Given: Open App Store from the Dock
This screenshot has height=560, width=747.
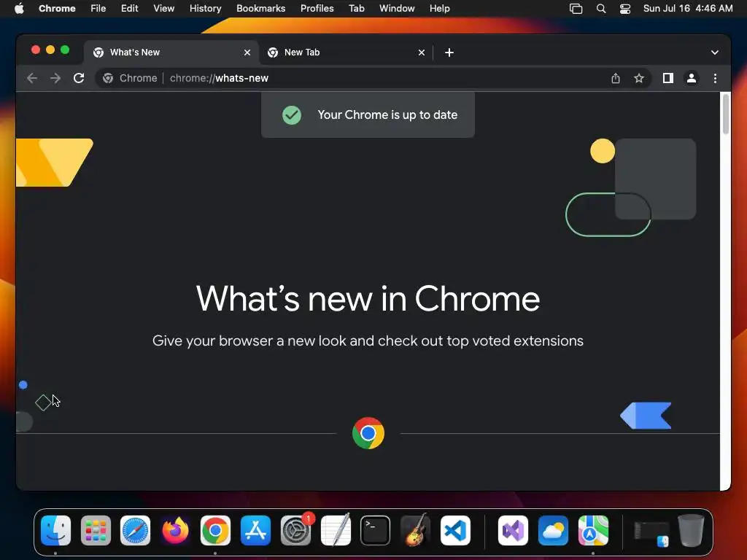Looking at the screenshot, I should [256, 531].
